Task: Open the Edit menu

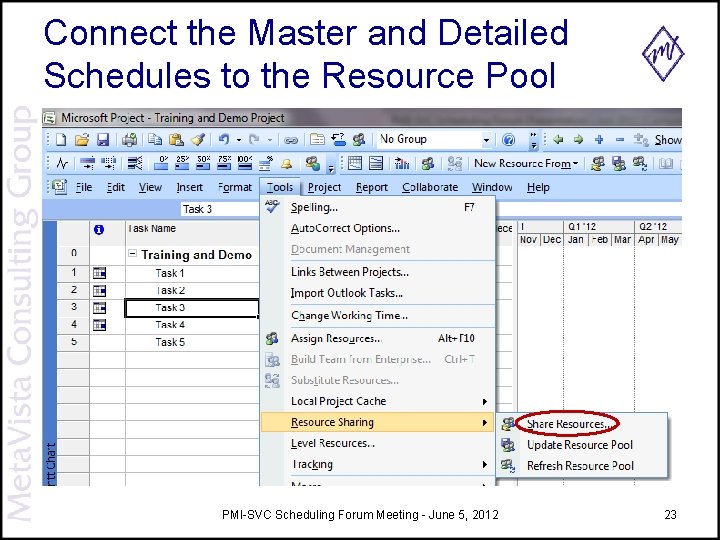Action: [x=115, y=187]
